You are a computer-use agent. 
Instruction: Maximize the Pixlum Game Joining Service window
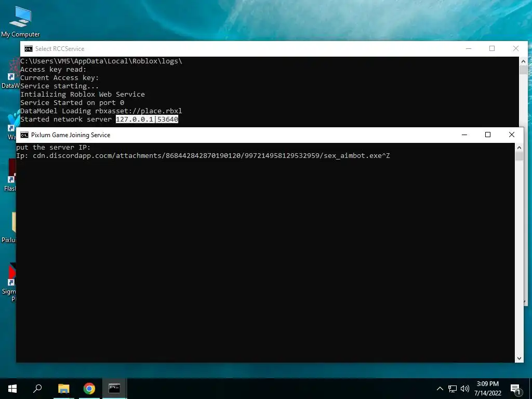pos(488,135)
